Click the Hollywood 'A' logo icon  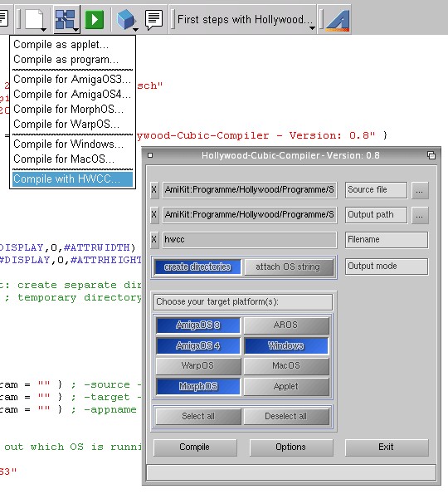tap(338, 21)
